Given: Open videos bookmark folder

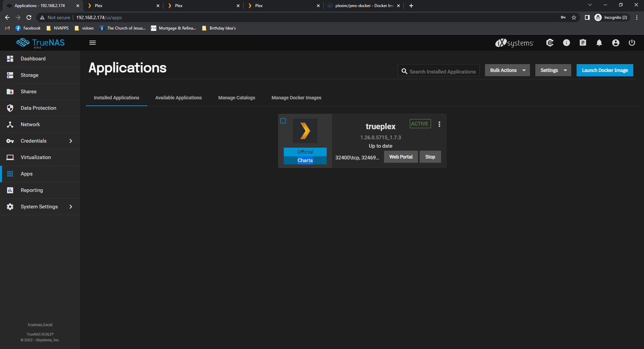Looking at the screenshot, I should (x=84, y=28).
